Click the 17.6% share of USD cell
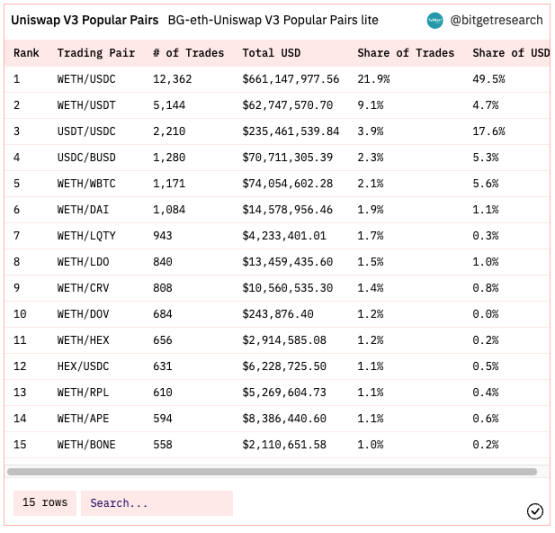 pyautogui.click(x=488, y=131)
